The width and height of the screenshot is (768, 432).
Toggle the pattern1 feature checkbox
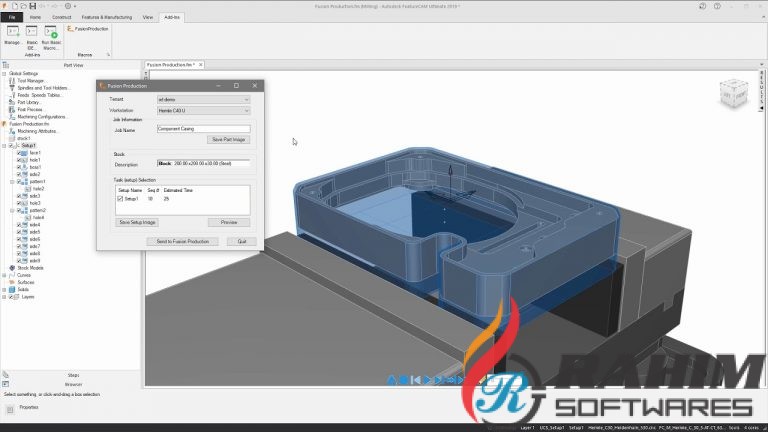click(x=19, y=181)
